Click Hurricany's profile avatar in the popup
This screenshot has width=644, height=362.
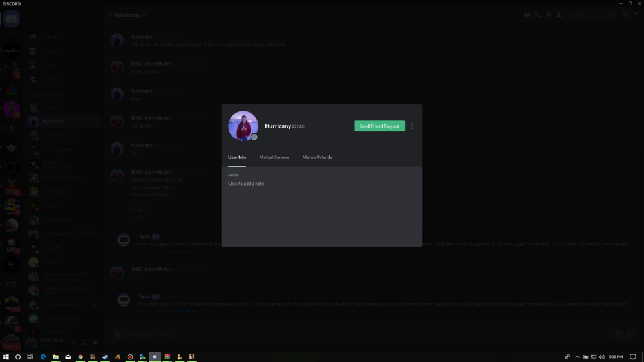[x=243, y=126]
